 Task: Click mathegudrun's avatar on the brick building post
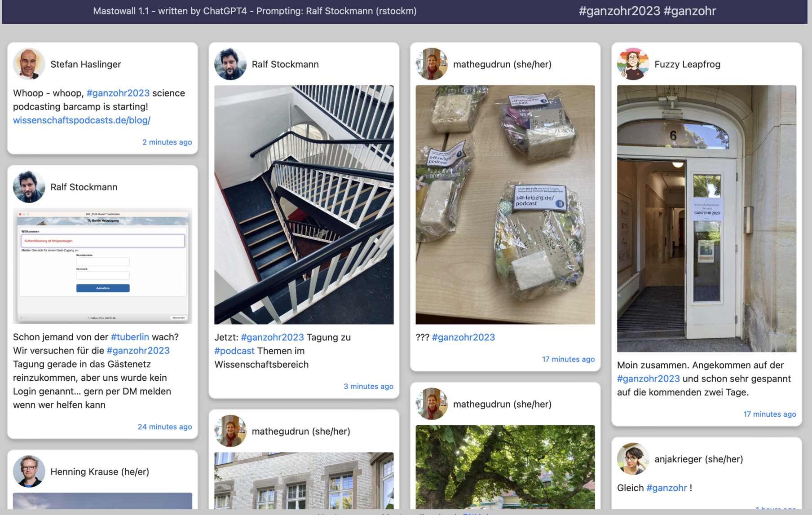pyautogui.click(x=230, y=431)
